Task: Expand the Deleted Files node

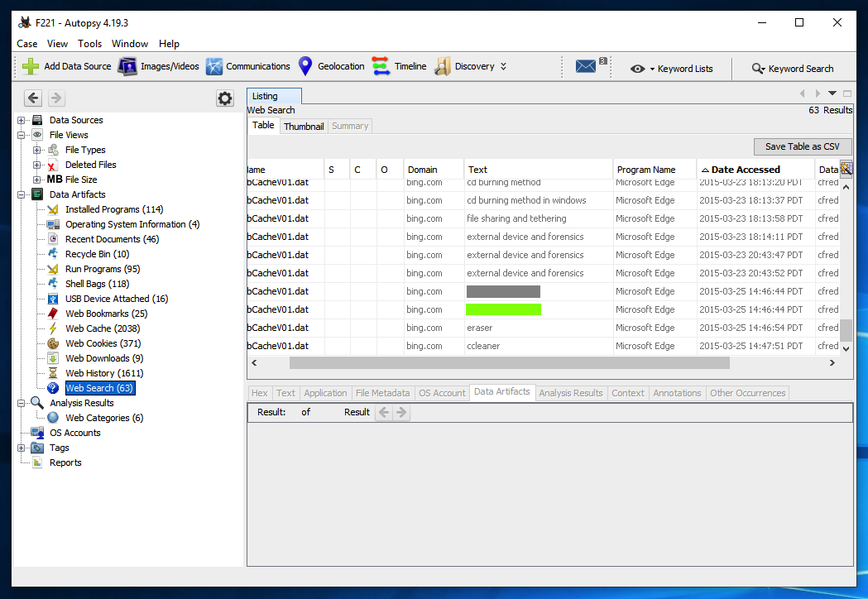Action: [x=36, y=165]
